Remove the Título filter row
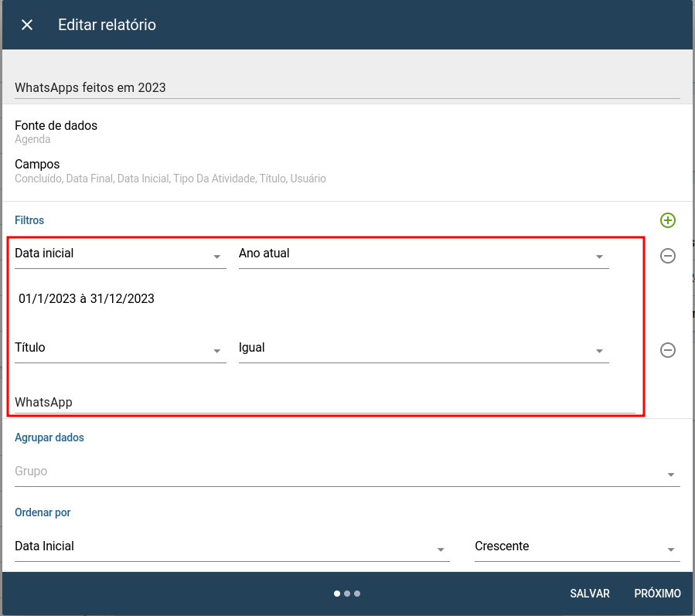695x616 pixels. click(667, 350)
